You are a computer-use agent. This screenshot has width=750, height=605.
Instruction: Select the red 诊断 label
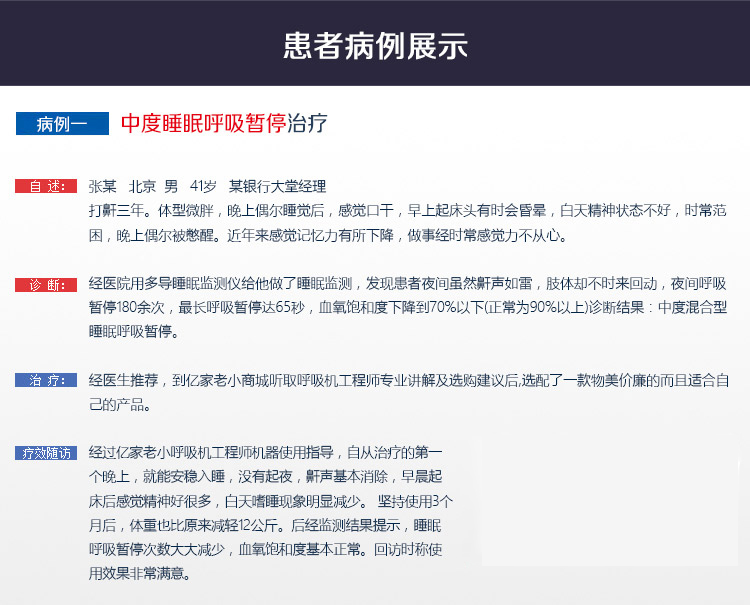(x=46, y=285)
